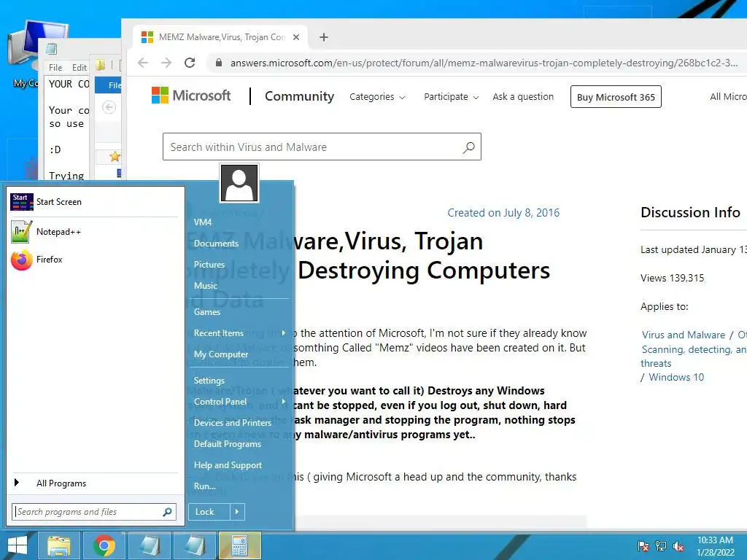This screenshot has height=560, width=747.
Task: Reload the Chrome page
Action: point(190,63)
